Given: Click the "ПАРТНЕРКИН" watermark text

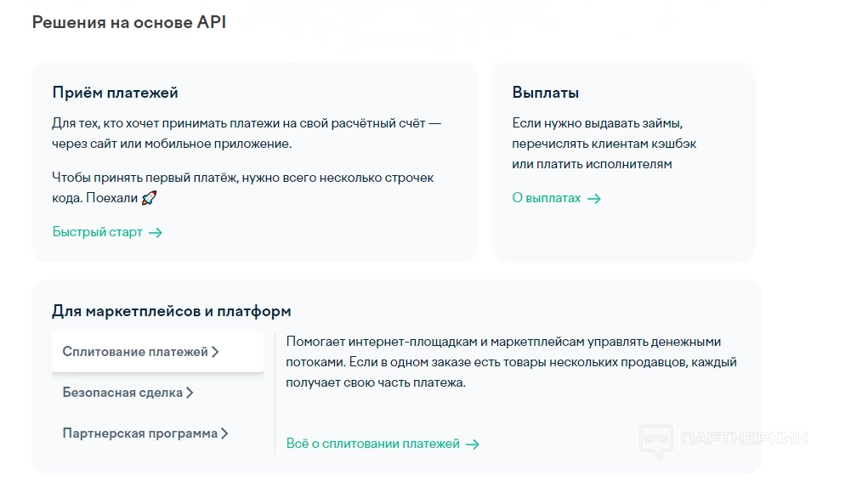Looking at the screenshot, I should point(744,439).
